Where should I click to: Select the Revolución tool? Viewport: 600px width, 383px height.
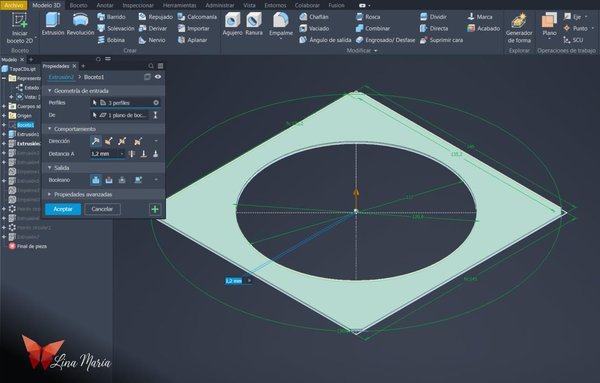click(x=80, y=24)
